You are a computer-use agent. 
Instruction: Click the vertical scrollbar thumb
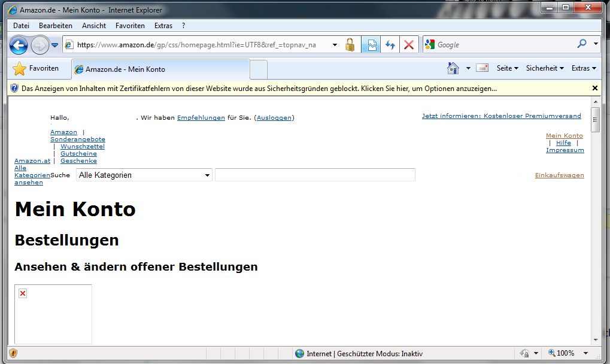pos(595,120)
